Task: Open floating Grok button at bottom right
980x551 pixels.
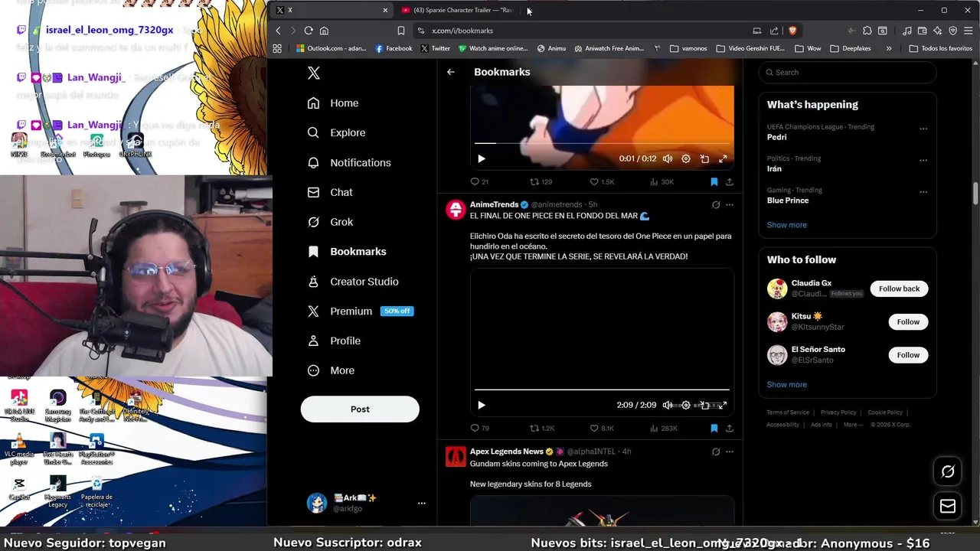Action: click(948, 471)
